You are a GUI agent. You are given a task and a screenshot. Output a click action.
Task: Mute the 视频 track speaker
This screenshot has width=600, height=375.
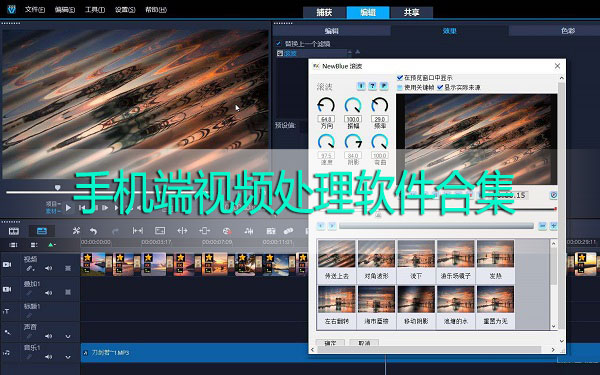tap(49, 268)
